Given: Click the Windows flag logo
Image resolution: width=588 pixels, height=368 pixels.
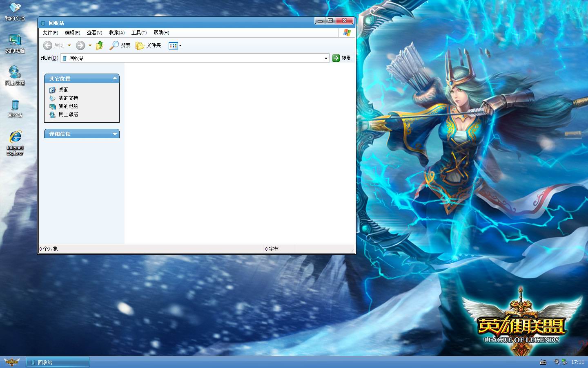Looking at the screenshot, I should click(x=347, y=33).
